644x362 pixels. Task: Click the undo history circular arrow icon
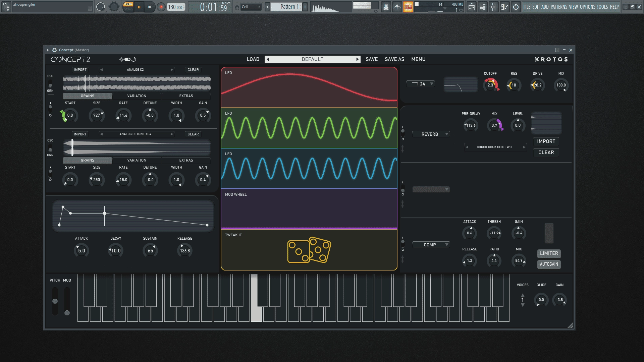(x=516, y=7)
